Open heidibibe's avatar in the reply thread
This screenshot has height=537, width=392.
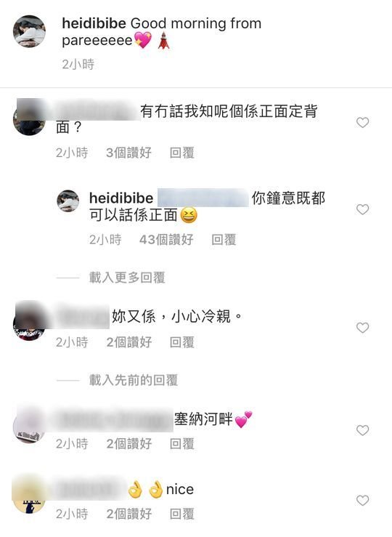click(x=68, y=201)
